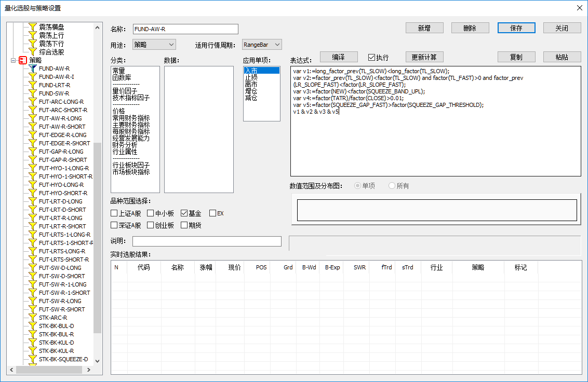Open the RangeBar period dropdown

point(262,45)
